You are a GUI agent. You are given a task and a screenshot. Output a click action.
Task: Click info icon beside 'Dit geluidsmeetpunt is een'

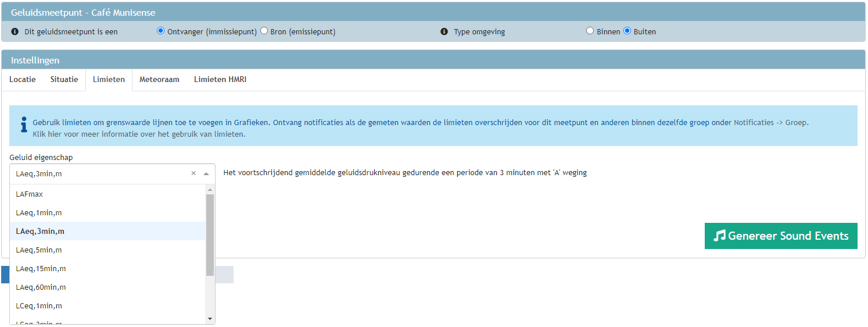tap(15, 31)
